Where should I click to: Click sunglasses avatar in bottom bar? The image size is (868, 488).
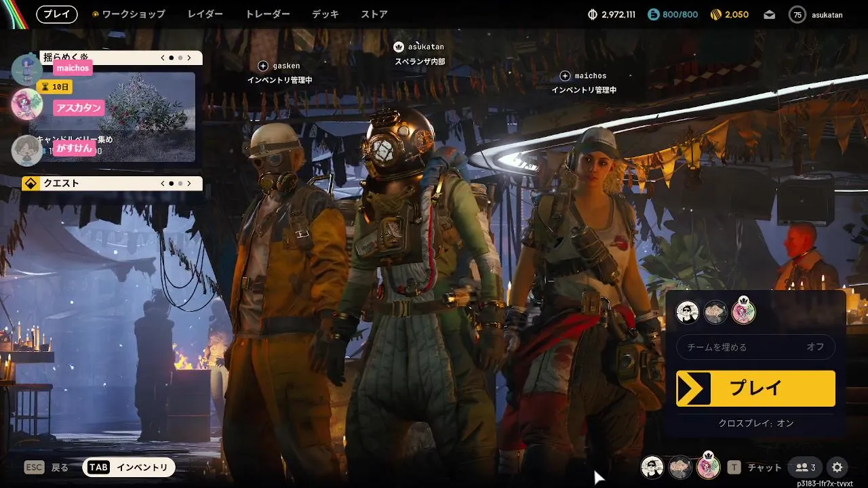(652, 467)
